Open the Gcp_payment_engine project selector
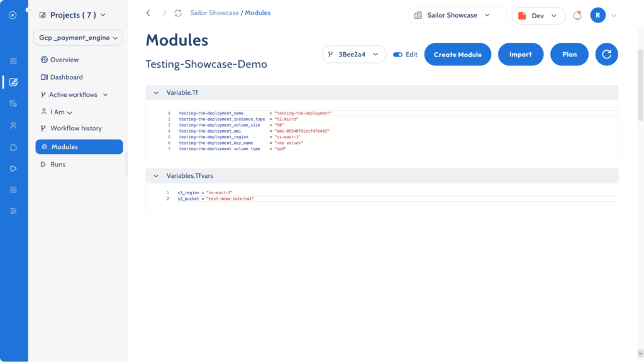Screen dimensions: 644x362 78,37
